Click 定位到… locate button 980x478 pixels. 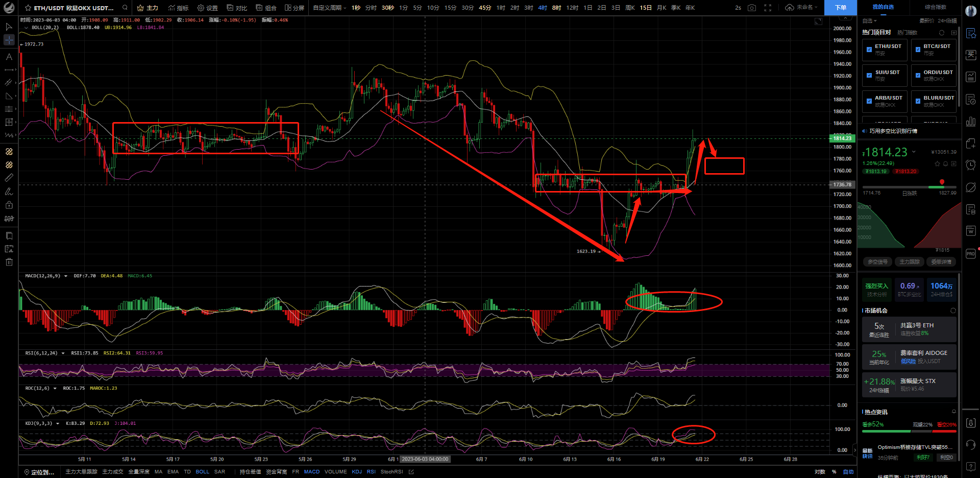coord(39,472)
